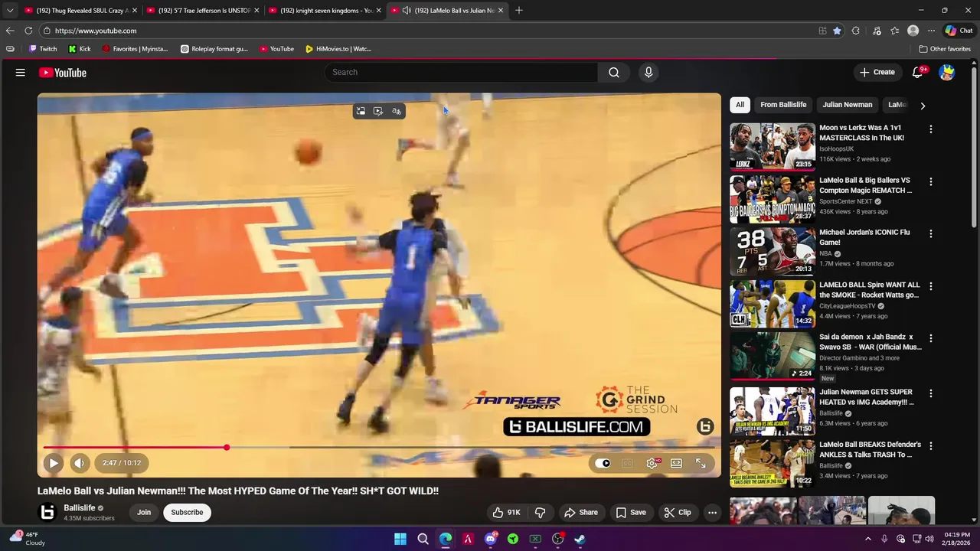This screenshot has height=551, width=980.
Task: Open player settings gear
Action: coord(652,463)
